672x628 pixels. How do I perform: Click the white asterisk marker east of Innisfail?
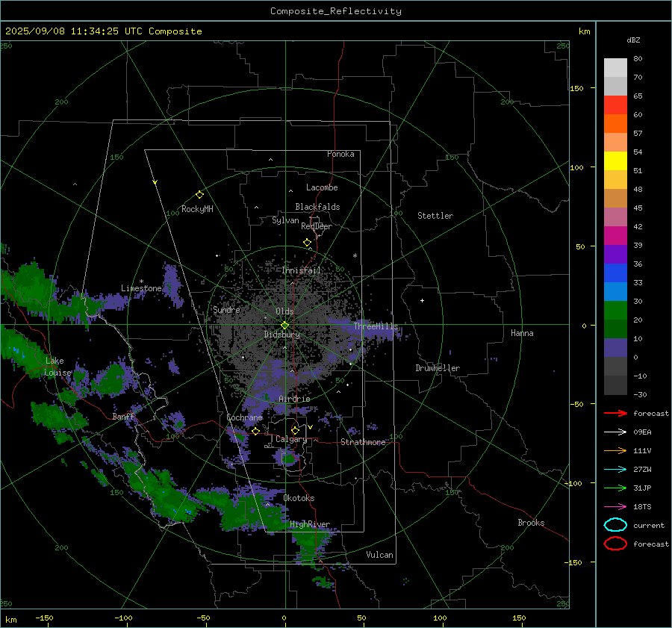[355, 256]
